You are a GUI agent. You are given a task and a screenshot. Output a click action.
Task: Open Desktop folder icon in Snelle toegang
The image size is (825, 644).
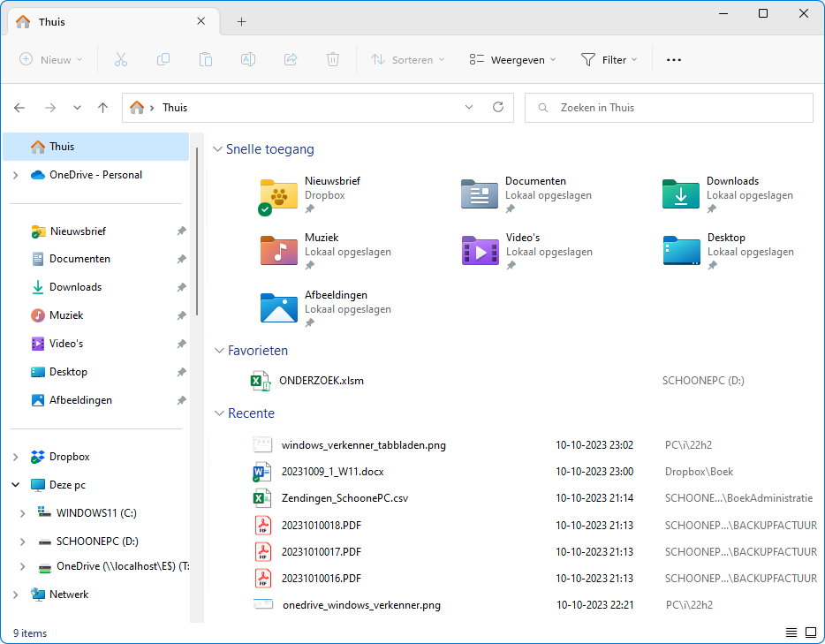pyautogui.click(x=681, y=251)
